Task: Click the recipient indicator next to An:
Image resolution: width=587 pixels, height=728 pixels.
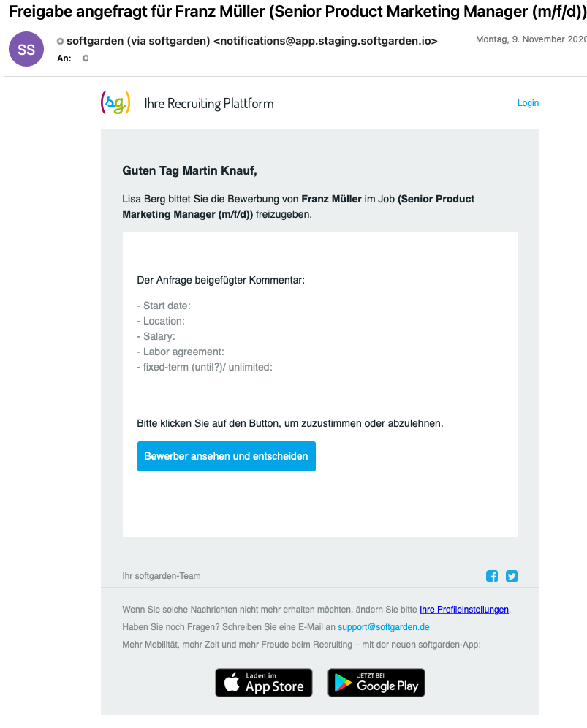Action: tap(85, 58)
